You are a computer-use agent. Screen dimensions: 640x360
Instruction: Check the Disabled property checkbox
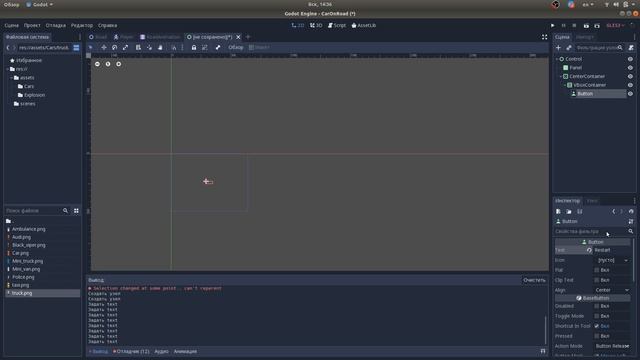click(x=597, y=306)
